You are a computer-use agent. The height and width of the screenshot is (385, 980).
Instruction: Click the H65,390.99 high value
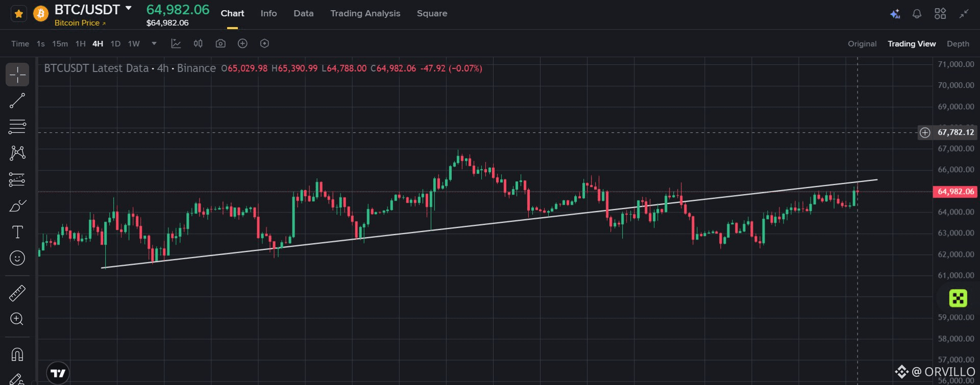(x=295, y=68)
